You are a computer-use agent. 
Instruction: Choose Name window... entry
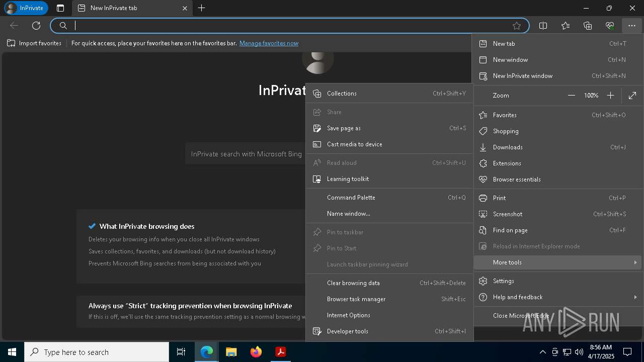click(x=389, y=214)
